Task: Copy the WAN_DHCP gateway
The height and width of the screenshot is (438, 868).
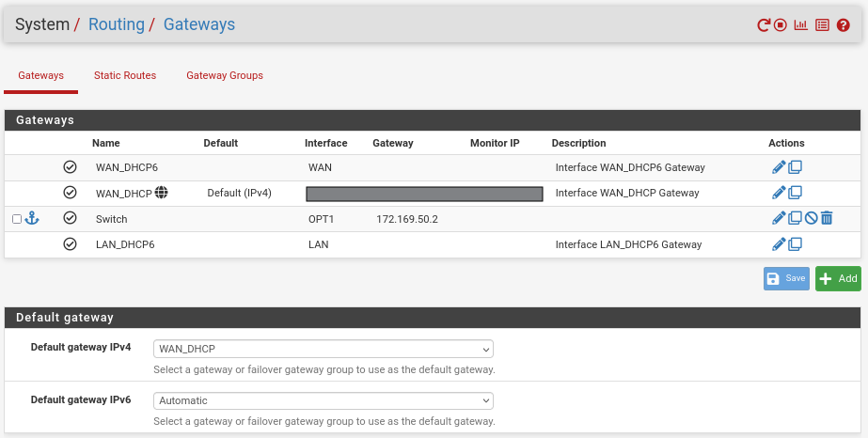Action: coord(795,193)
